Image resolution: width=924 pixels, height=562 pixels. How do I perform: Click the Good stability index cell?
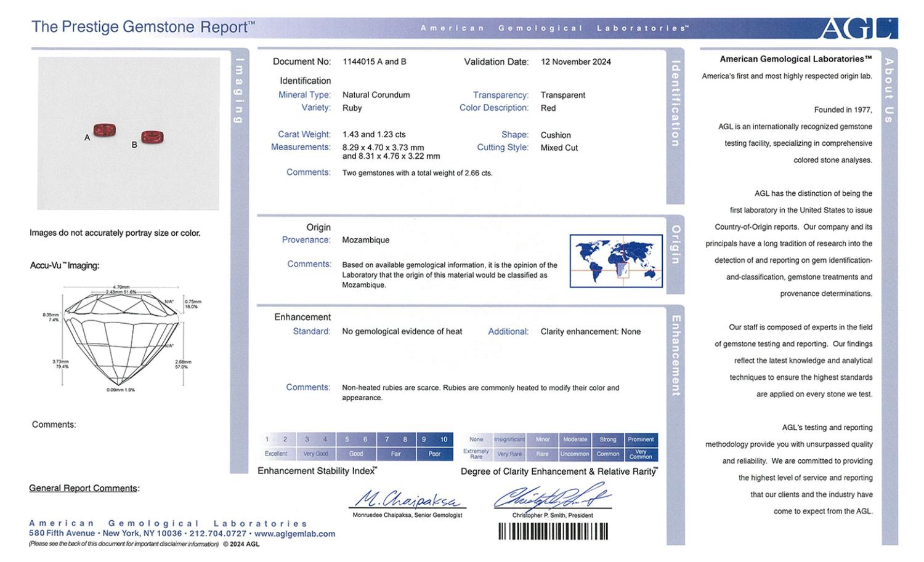click(x=356, y=454)
